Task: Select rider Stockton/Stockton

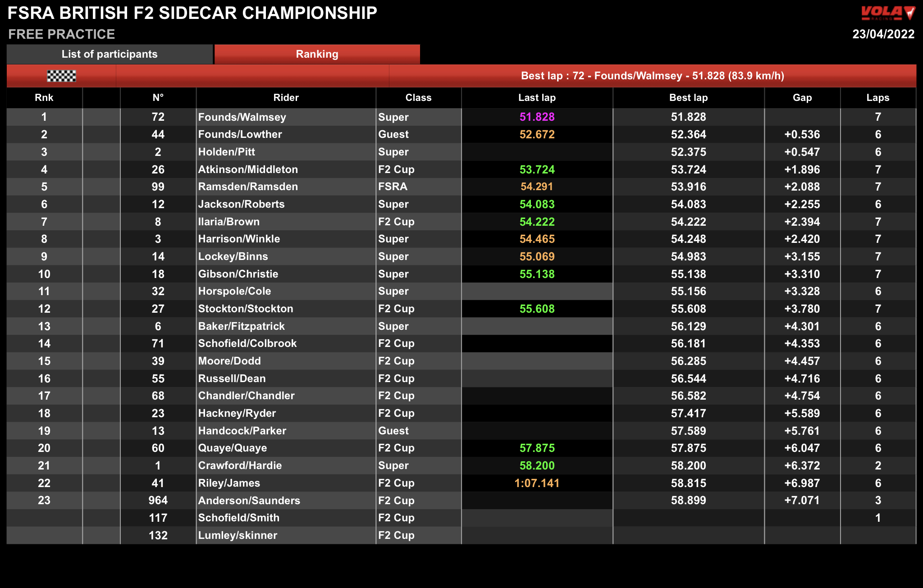Action: coord(246,309)
